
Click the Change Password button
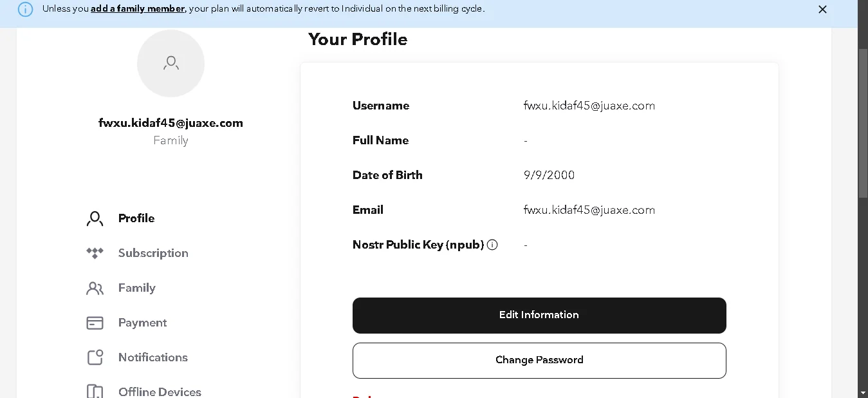point(539,361)
